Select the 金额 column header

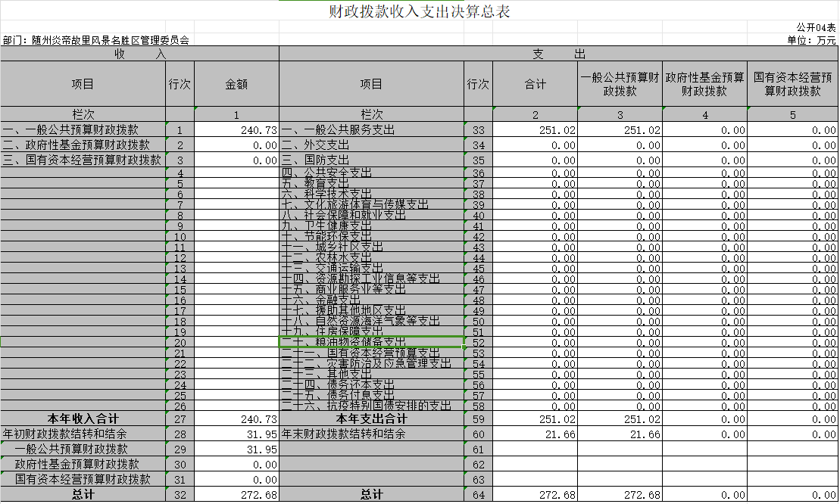[x=236, y=84]
